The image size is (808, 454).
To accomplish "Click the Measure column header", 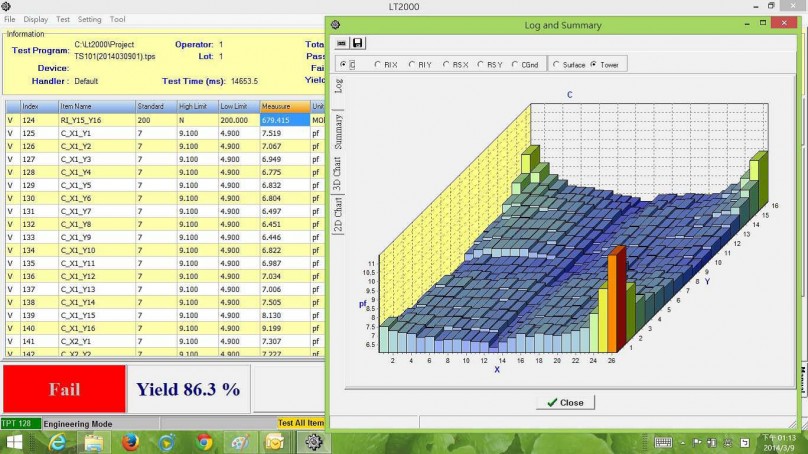I will pyautogui.click(x=285, y=107).
